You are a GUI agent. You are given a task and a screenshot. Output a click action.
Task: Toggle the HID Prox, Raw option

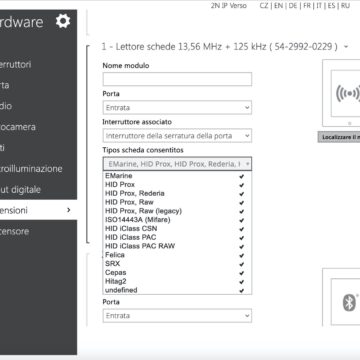coord(177,202)
